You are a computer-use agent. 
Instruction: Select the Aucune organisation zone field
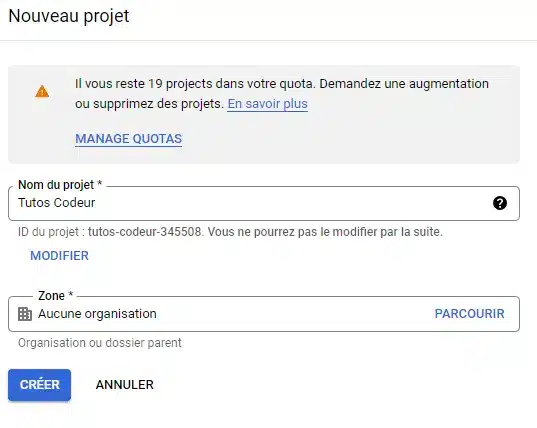click(264, 314)
